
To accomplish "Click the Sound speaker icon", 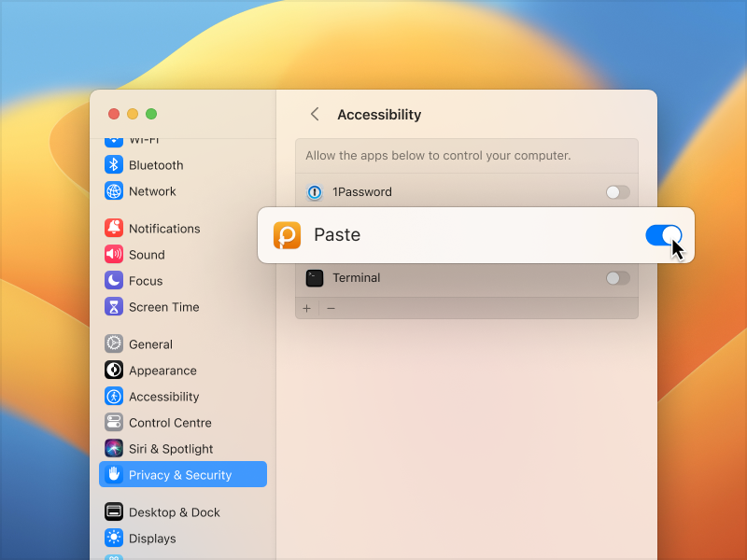I will (x=113, y=254).
